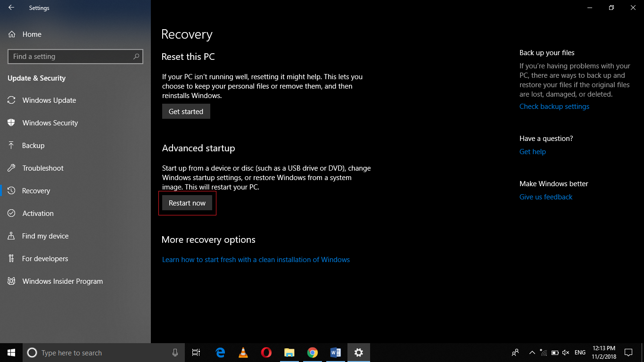The height and width of the screenshot is (362, 644).
Task: Select the Recovery history icon
Action: point(11,190)
